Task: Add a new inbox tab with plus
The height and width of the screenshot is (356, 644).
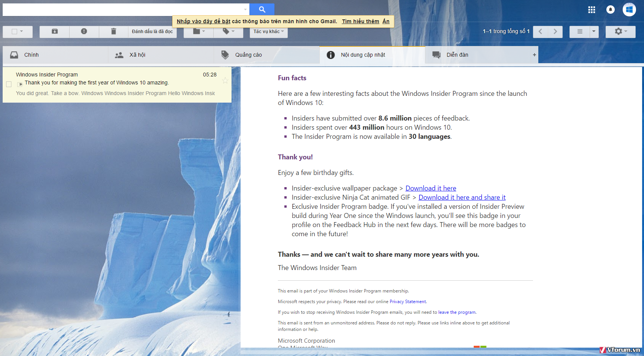Action: [534, 55]
